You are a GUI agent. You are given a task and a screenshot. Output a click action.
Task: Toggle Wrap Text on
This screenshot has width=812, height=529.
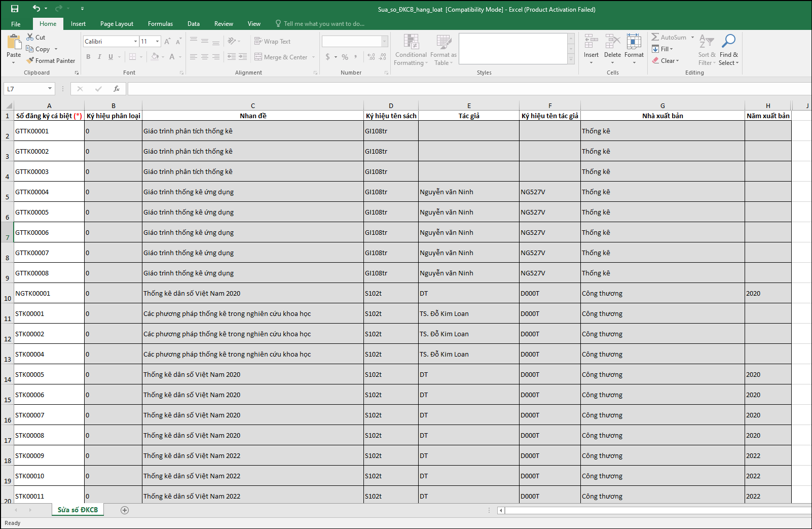tap(273, 42)
